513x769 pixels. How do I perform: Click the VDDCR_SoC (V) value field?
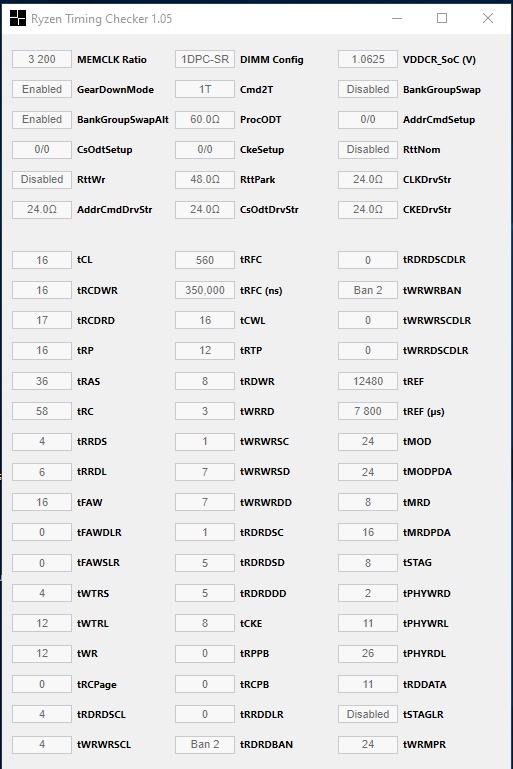368,59
